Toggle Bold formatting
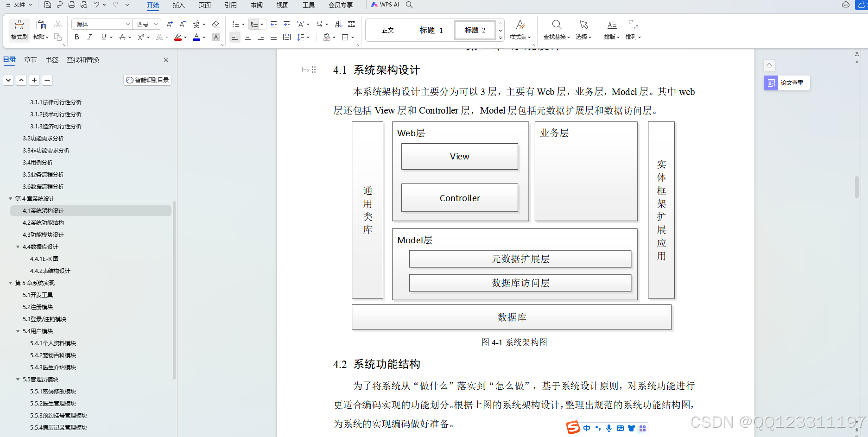The image size is (868, 437). click(x=77, y=37)
